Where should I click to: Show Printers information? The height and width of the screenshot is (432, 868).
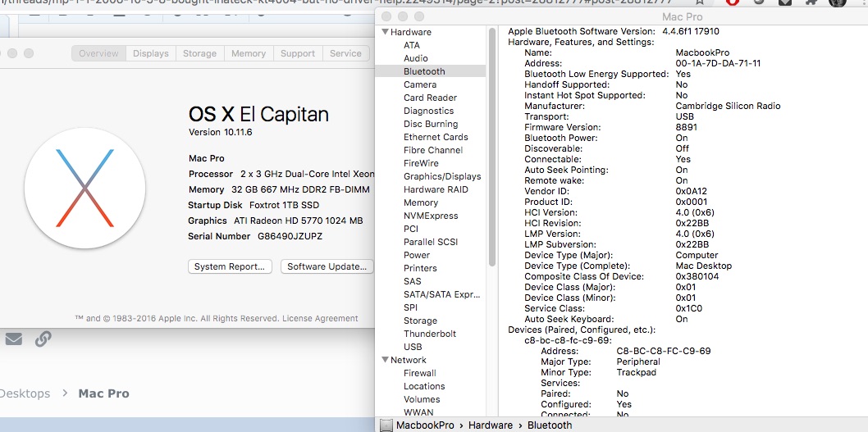point(420,268)
